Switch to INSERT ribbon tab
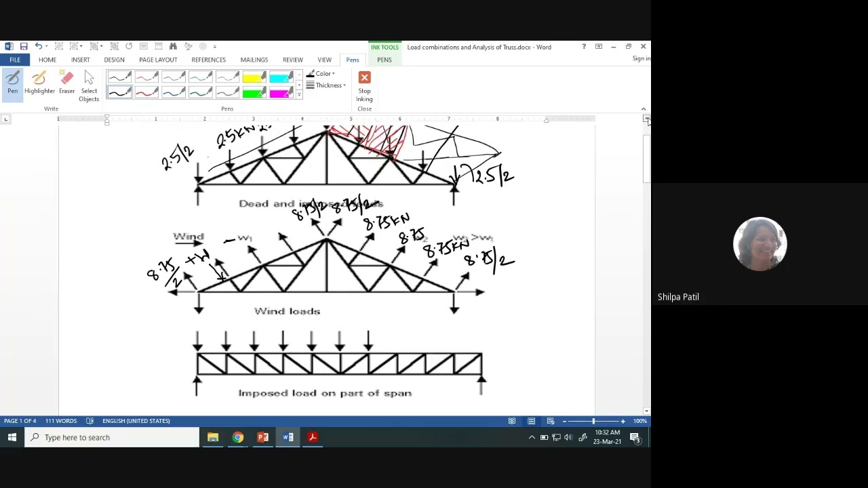The width and height of the screenshot is (868, 488). tap(81, 60)
